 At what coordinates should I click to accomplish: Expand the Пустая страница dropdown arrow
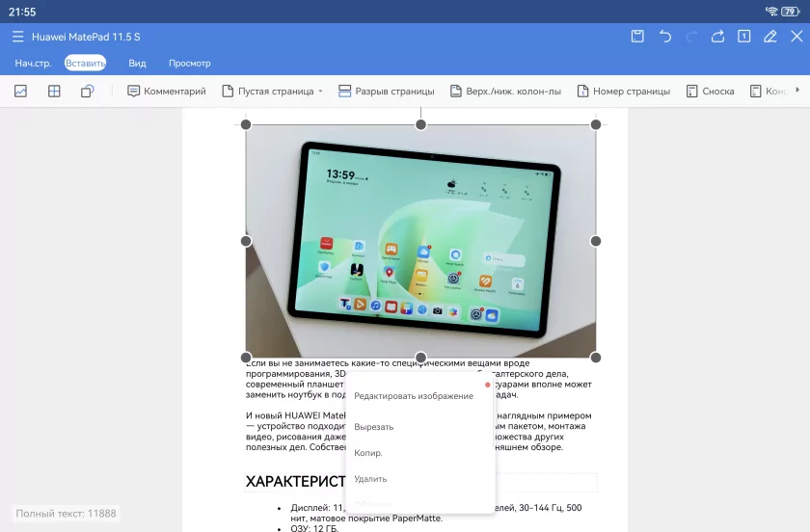pos(321,91)
